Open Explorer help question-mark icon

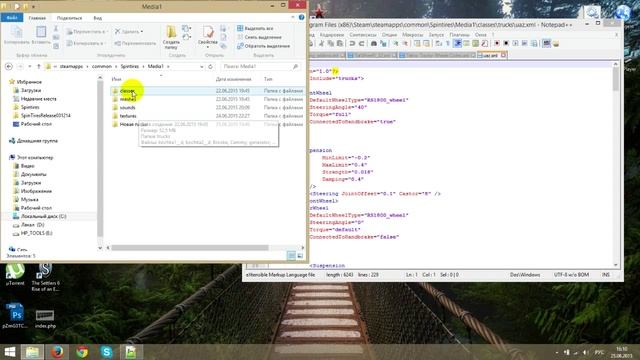pyautogui.click(x=301, y=18)
